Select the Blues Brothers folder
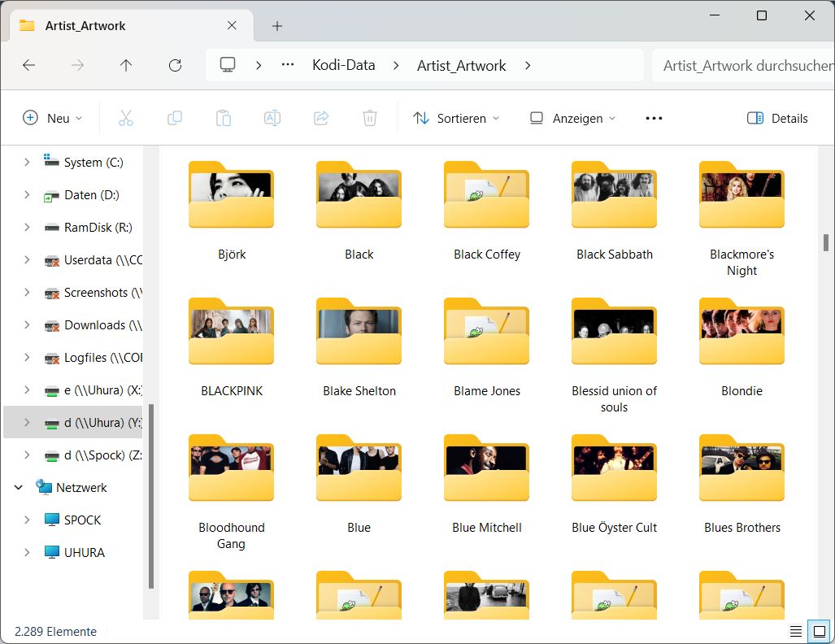The height and width of the screenshot is (644, 835). tap(741, 484)
